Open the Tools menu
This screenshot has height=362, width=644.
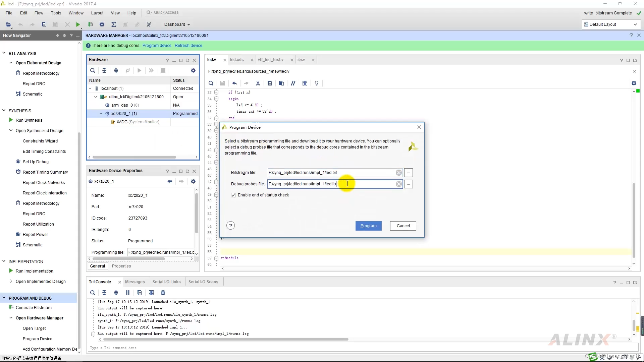pyautogui.click(x=56, y=13)
